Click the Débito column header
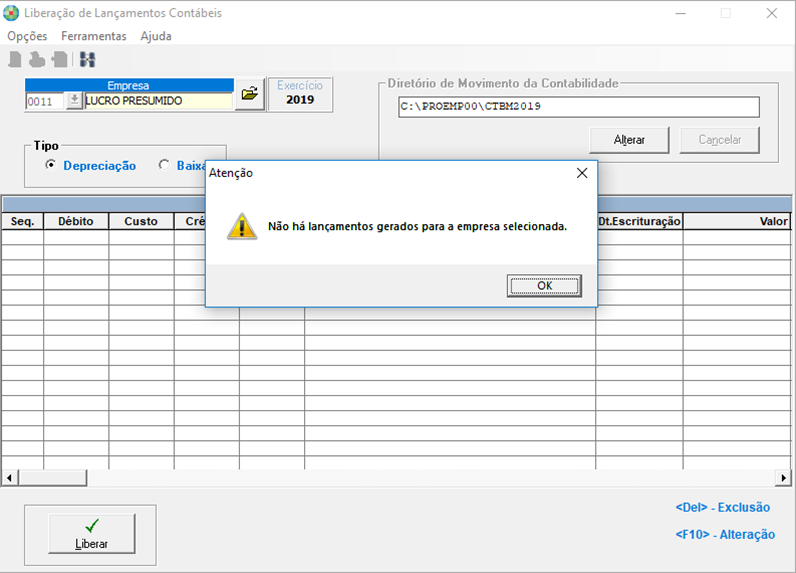 pos(76,221)
